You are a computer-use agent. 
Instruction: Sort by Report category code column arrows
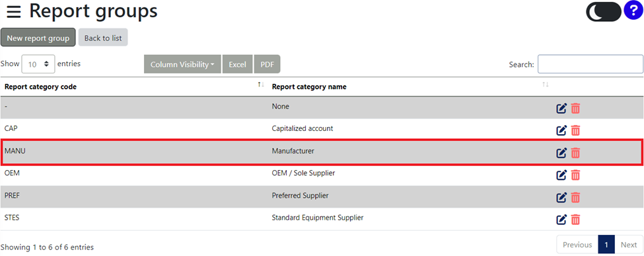pos(260,85)
